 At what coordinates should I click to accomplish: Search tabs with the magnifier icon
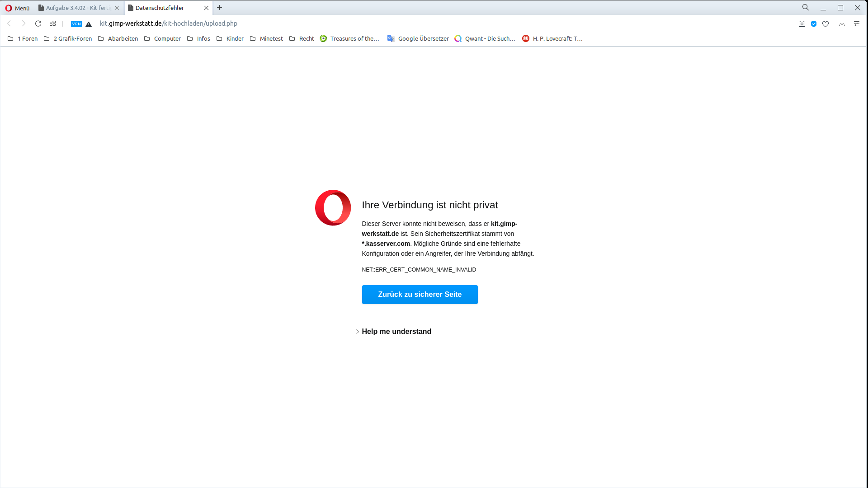[806, 8]
